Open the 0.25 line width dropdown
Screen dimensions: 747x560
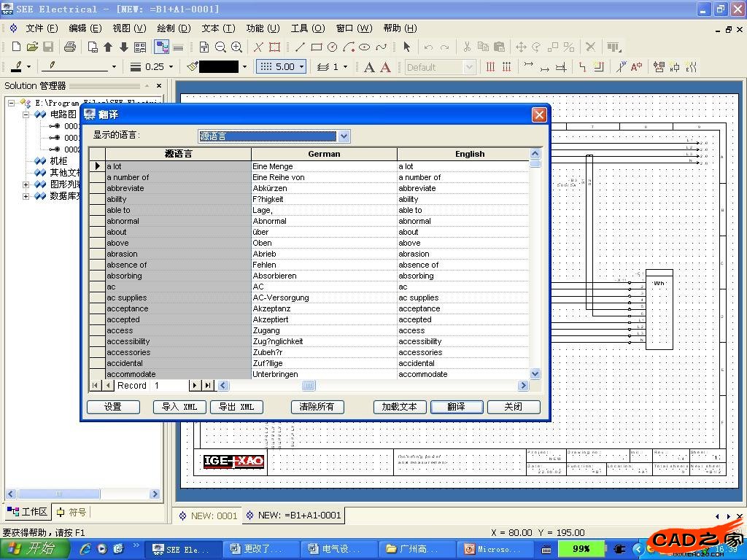pyautogui.click(x=171, y=67)
